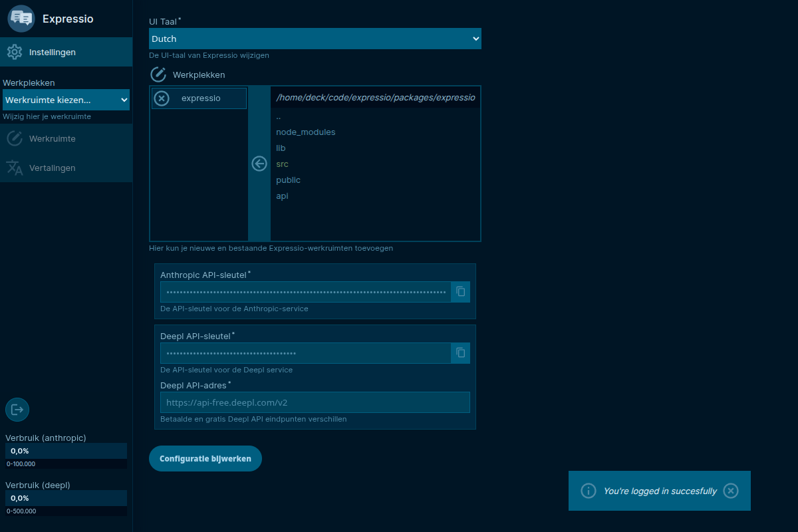Focus the Deepl API-sleutel field

click(x=306, y=353)
